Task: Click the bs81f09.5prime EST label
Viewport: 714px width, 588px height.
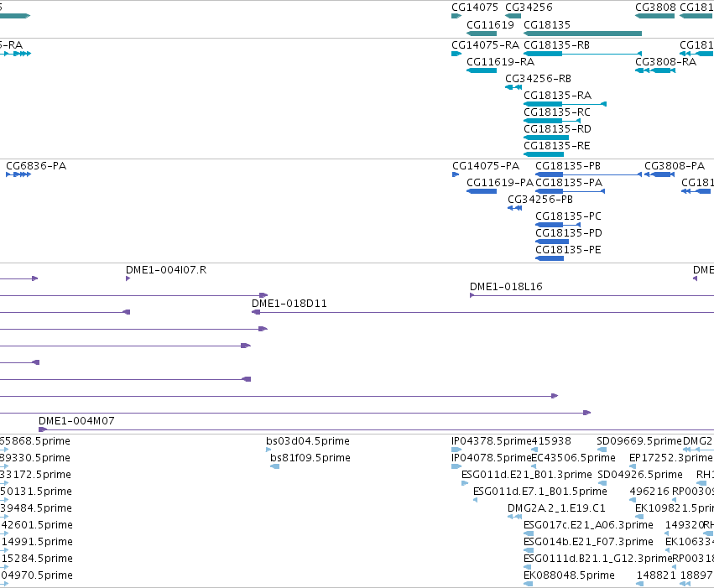Action: click(x=310, y=458)
